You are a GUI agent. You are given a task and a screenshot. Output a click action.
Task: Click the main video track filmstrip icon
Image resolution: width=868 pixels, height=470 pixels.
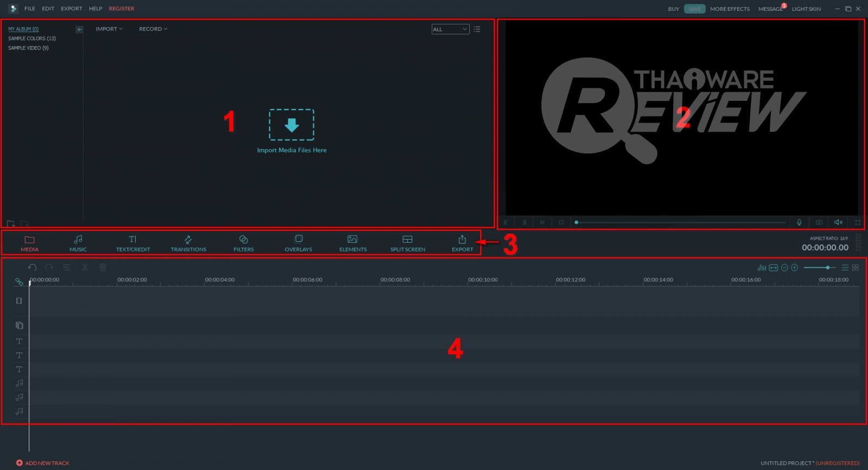[x=19, y=301]
